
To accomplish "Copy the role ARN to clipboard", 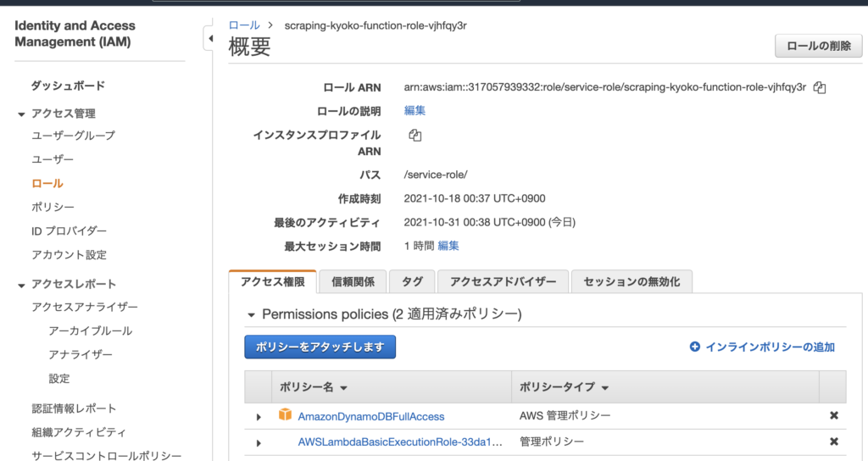I will coord(820,87).
